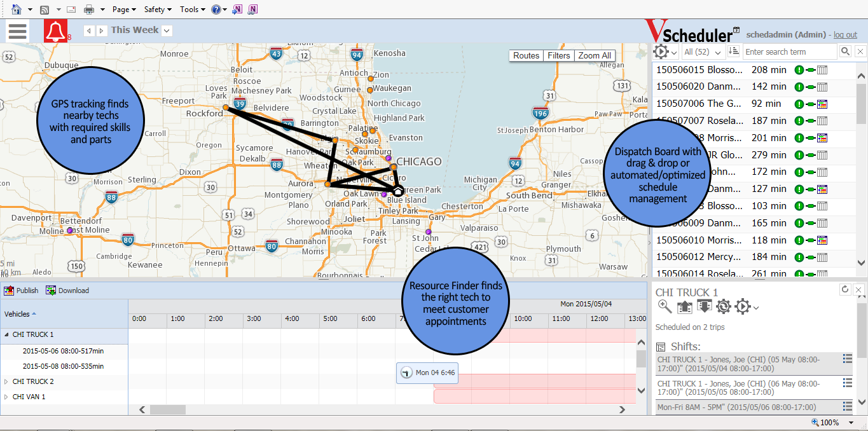Expand the CHI VAN 1 tree node
868x431 pixels.
6,397
